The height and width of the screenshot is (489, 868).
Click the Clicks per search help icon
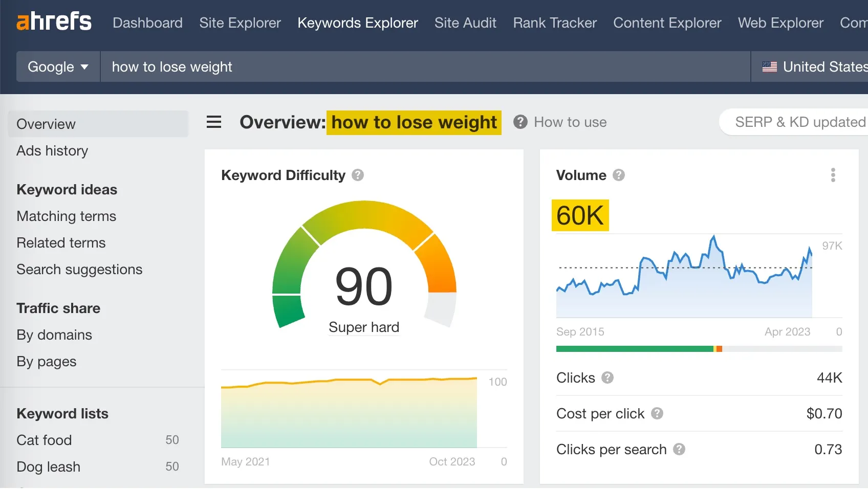pyautogui.click(x=679, y=450)
